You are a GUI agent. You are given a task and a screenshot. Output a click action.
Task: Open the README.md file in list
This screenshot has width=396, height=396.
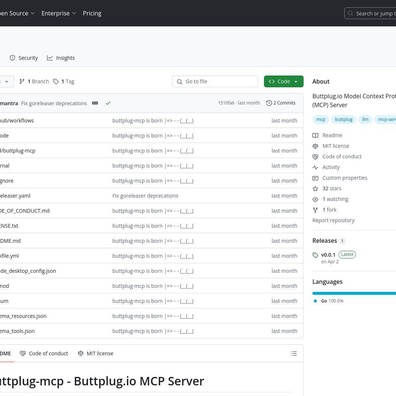point(10,241)
